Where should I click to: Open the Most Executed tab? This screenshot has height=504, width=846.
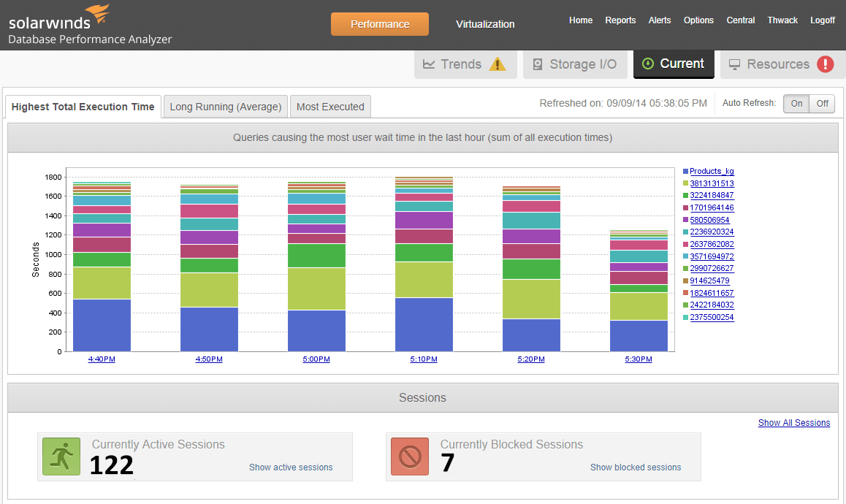[x=330, y=106]
